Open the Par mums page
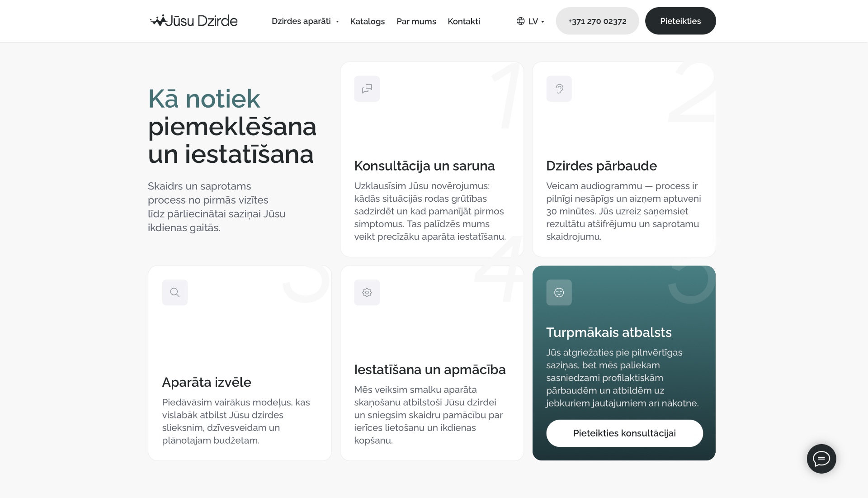 coord(416,21)
